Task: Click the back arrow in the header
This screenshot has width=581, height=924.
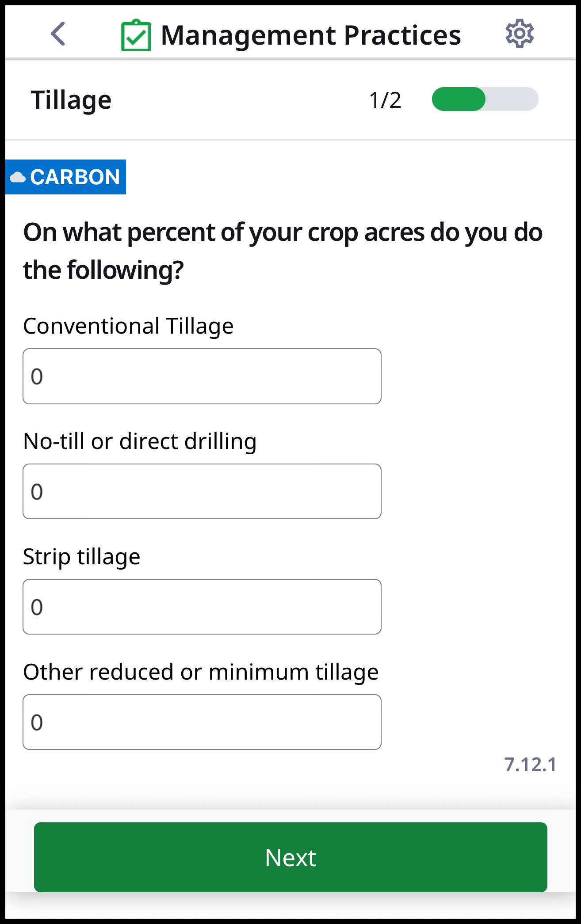Action: click(x=57, y=34)
